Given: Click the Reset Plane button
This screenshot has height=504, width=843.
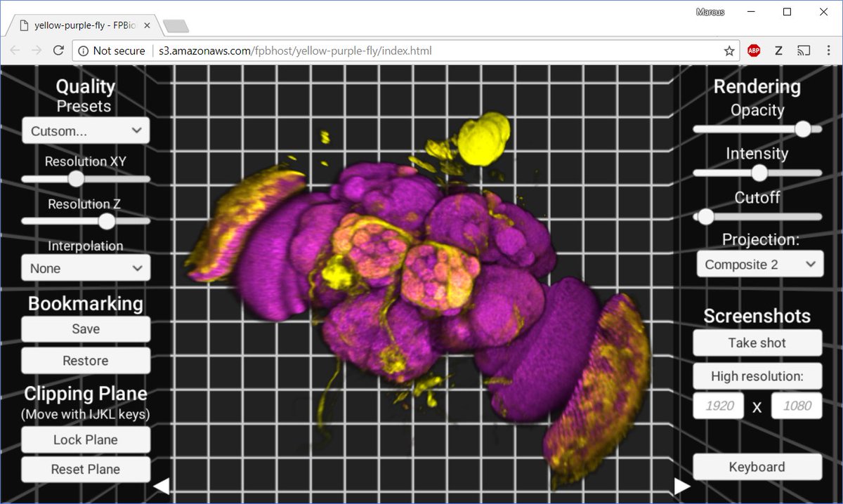Looking at the screenshot, I should [86, 470].
